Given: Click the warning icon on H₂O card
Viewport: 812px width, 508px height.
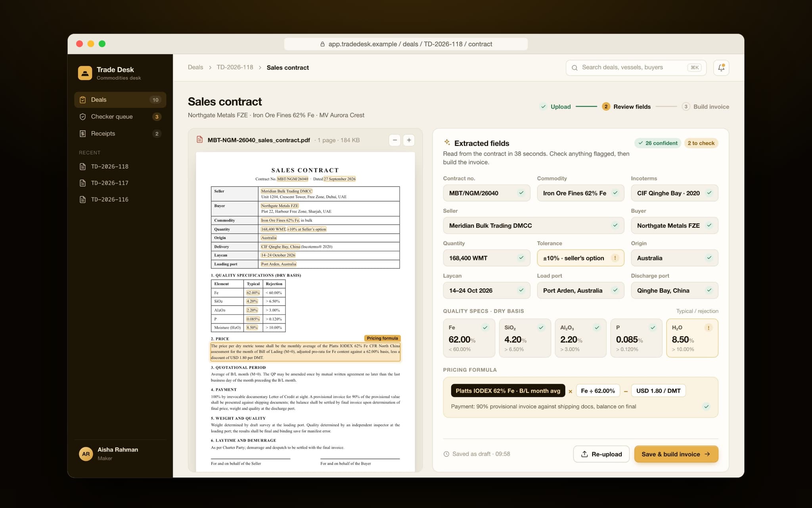Looking at the screenshot, I should click(709, 327).
